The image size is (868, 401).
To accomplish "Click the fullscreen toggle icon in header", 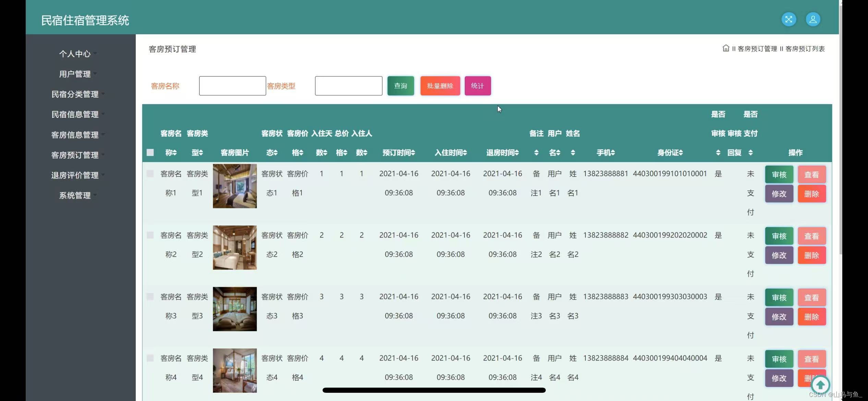I will [x=788, y=19].
